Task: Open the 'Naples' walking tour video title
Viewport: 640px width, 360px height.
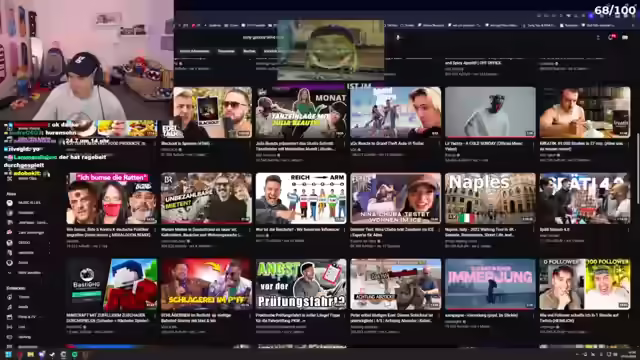Action: (x=489, y=232)
